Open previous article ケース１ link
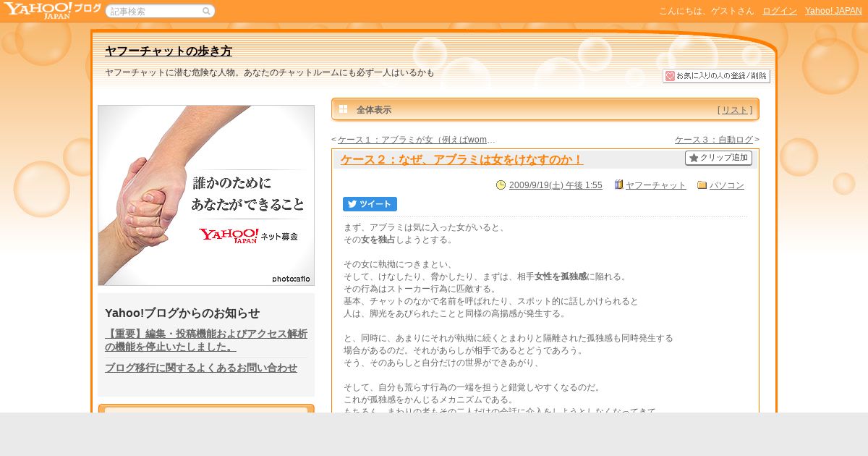Screen dimensions: 868x456 [416, 140]
